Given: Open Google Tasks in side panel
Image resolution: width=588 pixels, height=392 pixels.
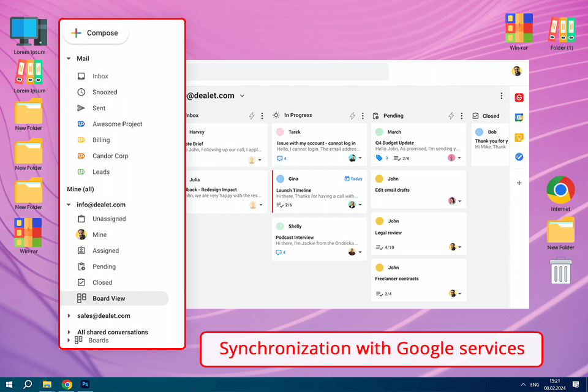Looking at the screenshot, I should [x=519, y=157].
